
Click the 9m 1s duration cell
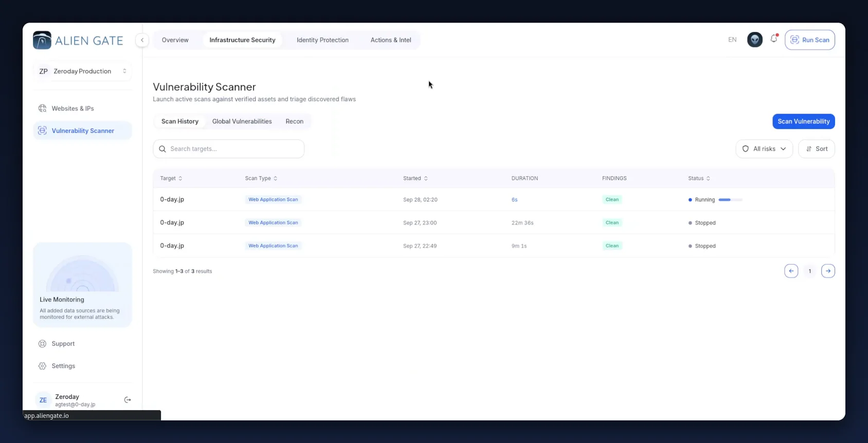[519, 246]
